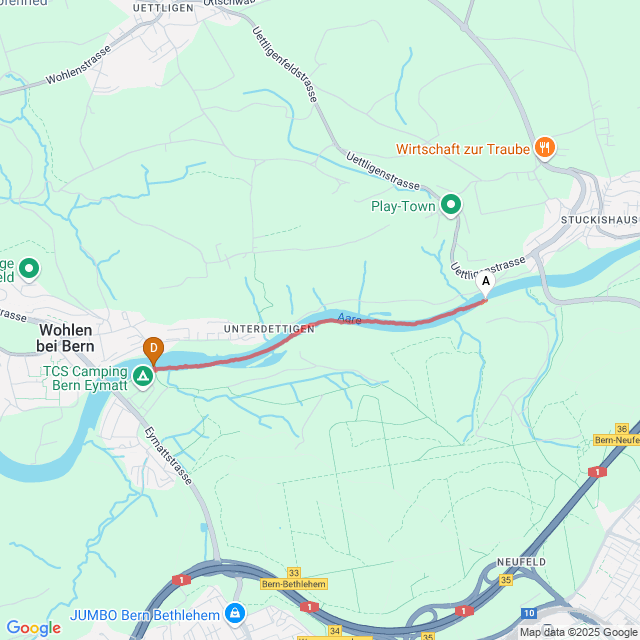
Task: Click the Aare river label
Action: pyautogui.click(x=349, y=318)
